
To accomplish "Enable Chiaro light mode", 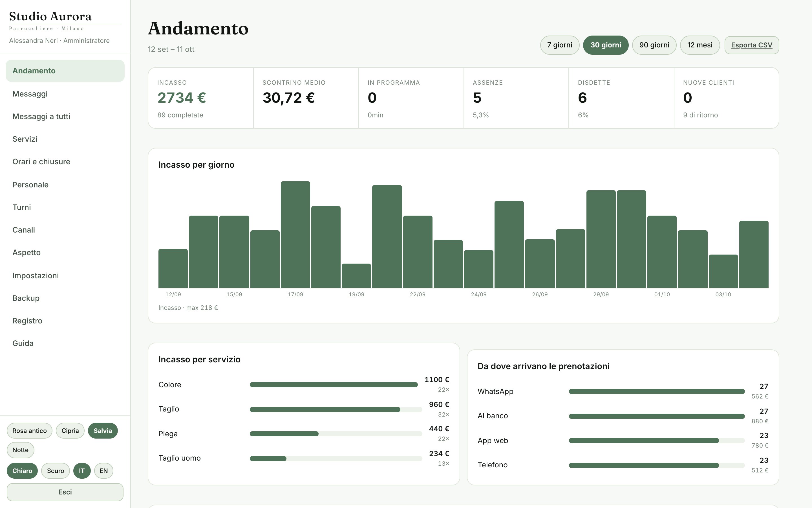I will tap(22, 471).
